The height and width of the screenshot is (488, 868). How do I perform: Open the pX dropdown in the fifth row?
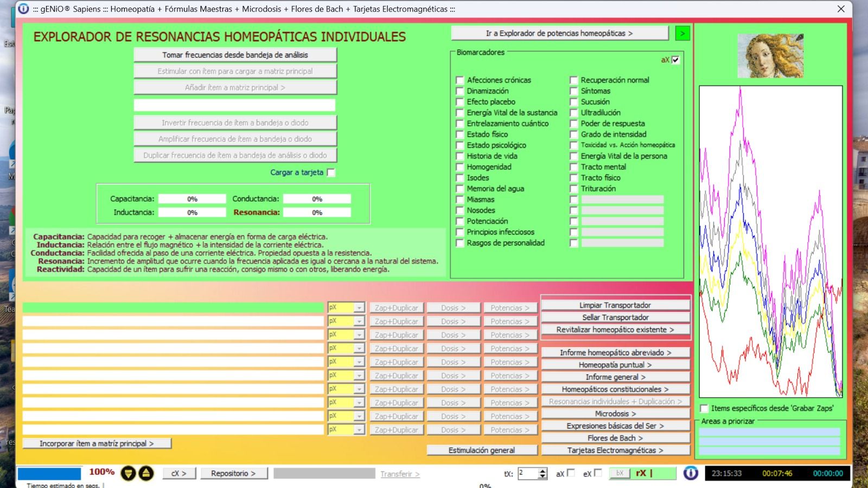[359, 362]
